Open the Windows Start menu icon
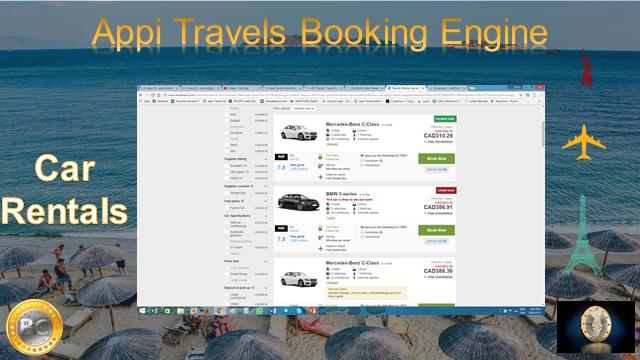Viewport: 640px width, 360px height. [142, 311]
